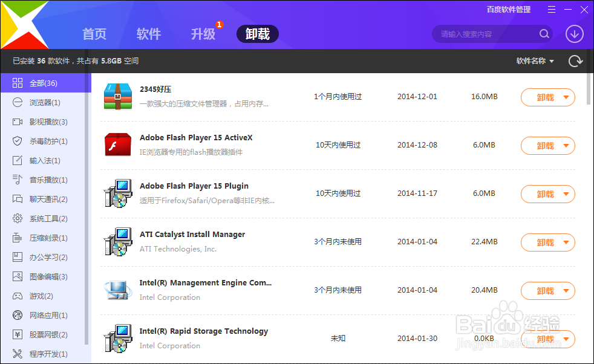Click the Adobe Flash Player 15 Plugin title
594x364 pixels.
[x=194, y=186]
